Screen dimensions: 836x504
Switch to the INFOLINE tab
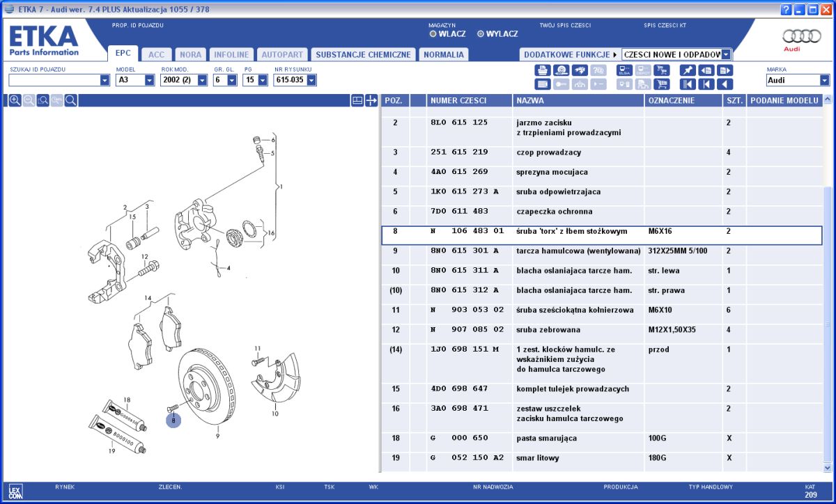(x=231, y=54)
